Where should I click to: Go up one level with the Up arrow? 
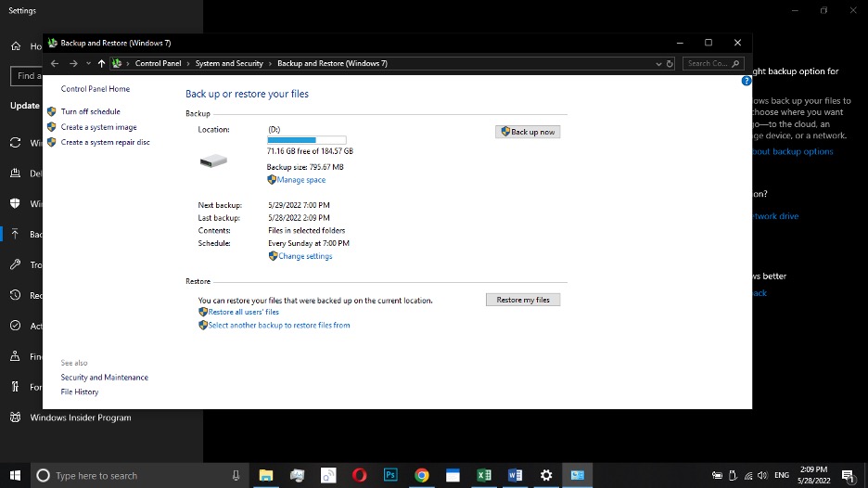[101, 64]
